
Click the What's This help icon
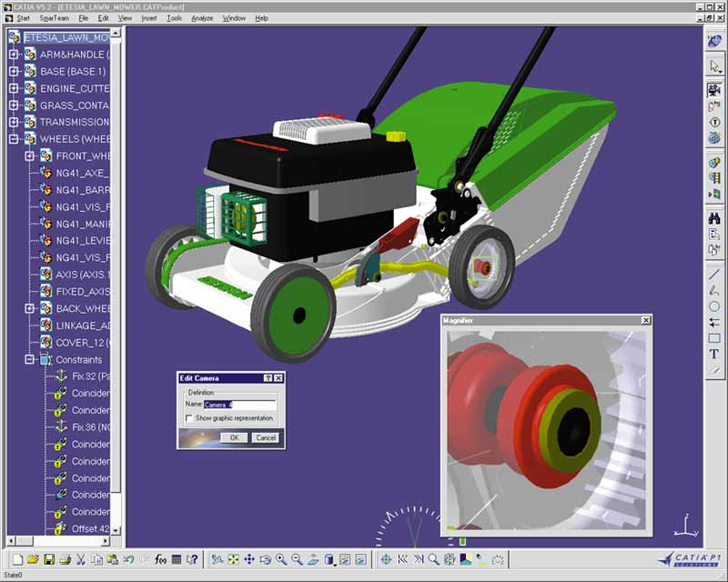[192, 559]
